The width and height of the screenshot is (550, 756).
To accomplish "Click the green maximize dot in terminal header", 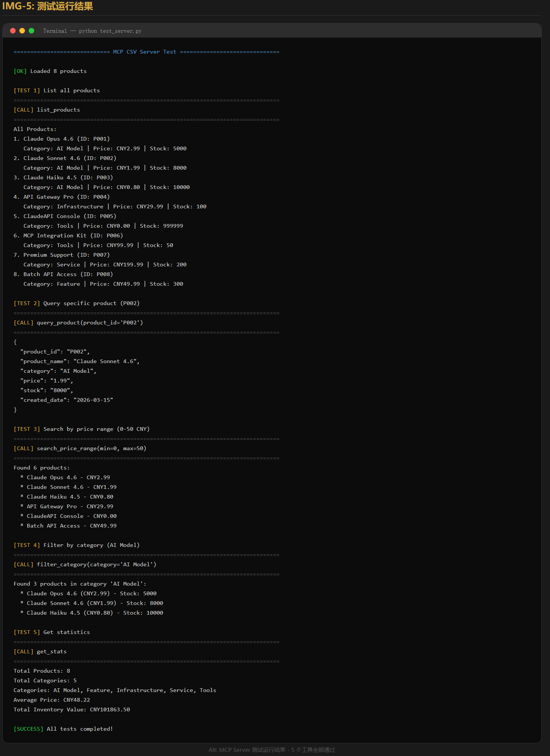I will tap(32, 31).
